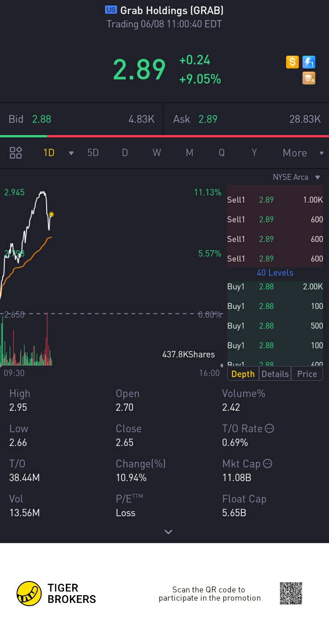The width and height of the screenshot is (329, 644).
Task: Tap the Close 2.65 value
Action: [x=125, y=442]
